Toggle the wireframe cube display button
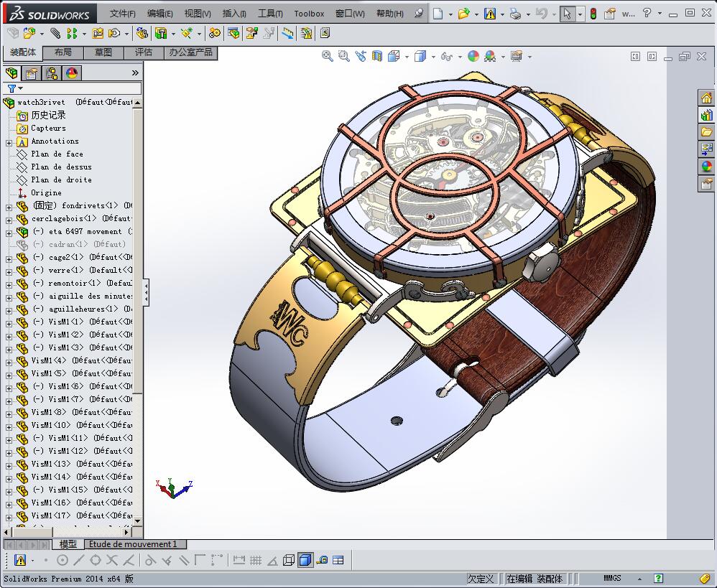 coord(289,560)
